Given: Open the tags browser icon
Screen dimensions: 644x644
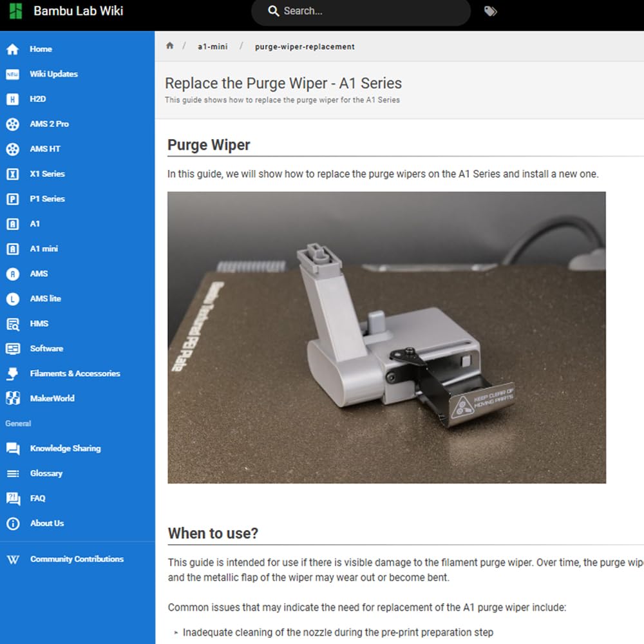Looking at the screenshot, I should pos(491,11).
